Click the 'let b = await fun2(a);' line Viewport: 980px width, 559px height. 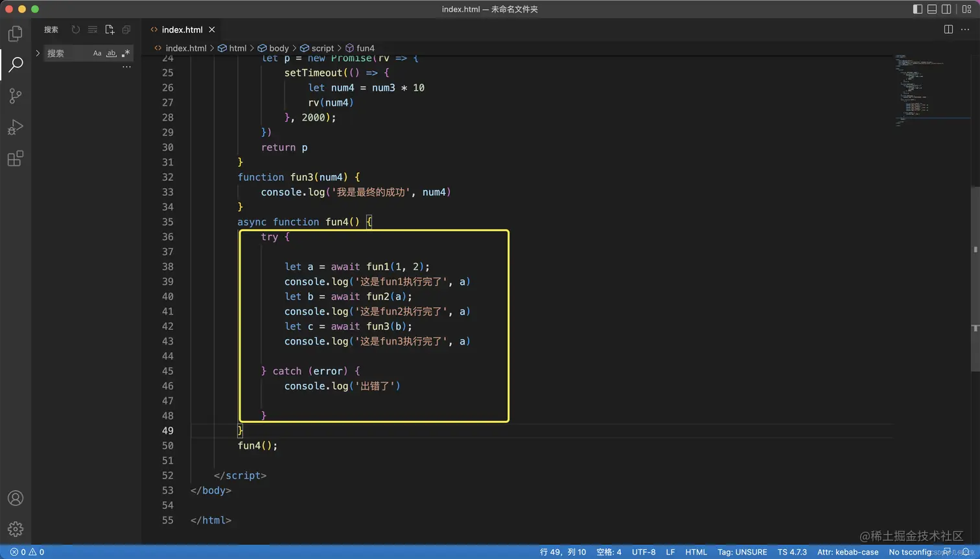(x=348, y=296)
